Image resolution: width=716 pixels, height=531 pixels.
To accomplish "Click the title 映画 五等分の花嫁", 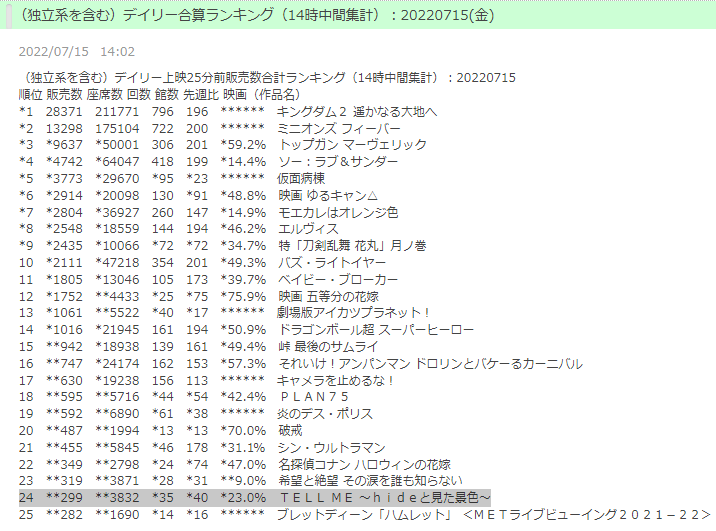I will (x=328, y=296).
